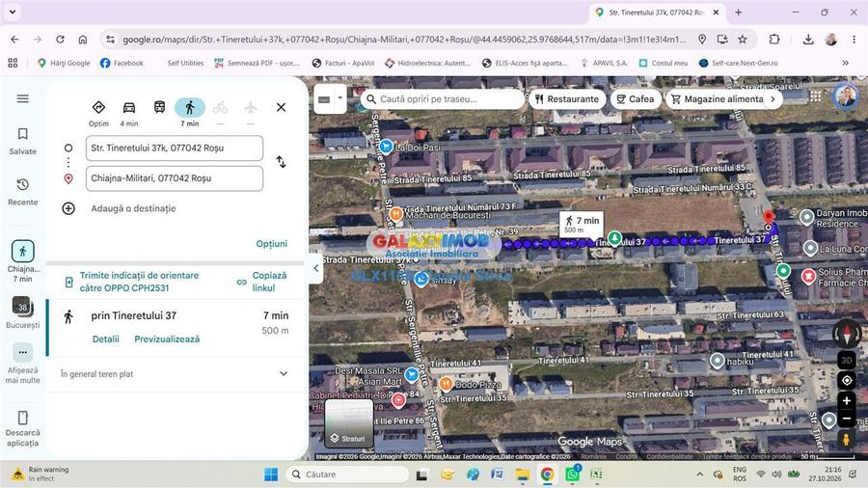Zoom in on the map

[x=847, y=400]
